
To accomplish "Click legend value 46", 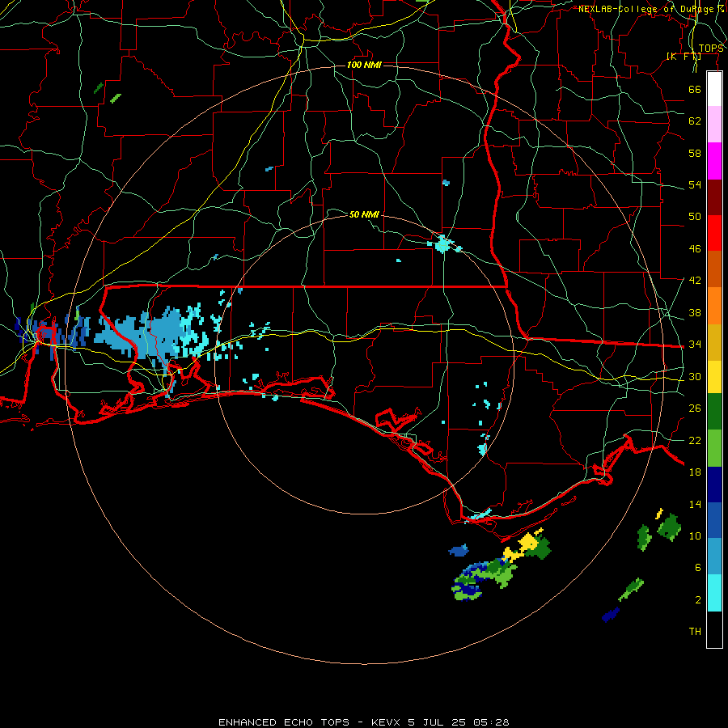I will tap(695, 248).
